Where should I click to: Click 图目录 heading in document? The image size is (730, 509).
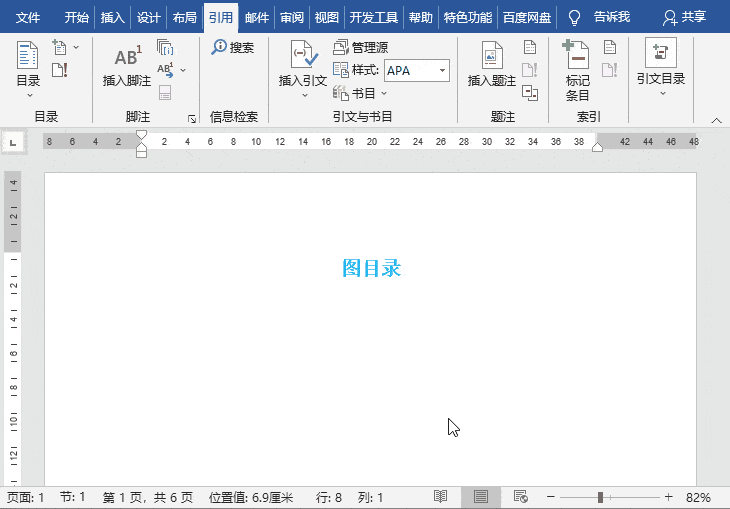tap(371, 268)
